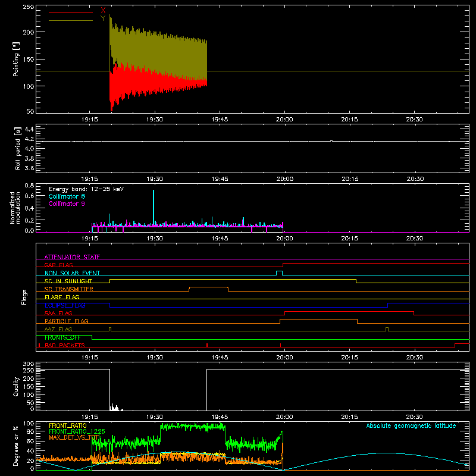The image size is (476, 476).
Task: Click '20:30' tick under the Quality plot
Action: pyautogui.click(x=414, y=417)
